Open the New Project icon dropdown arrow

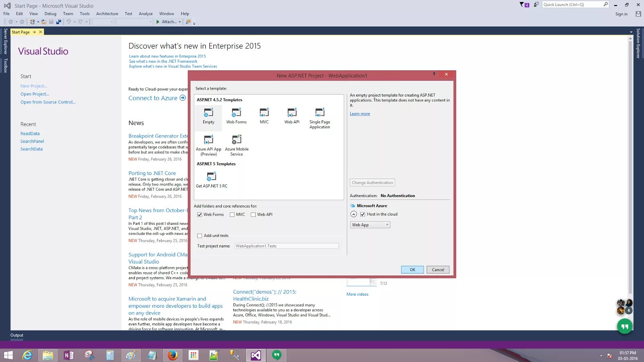coord(38,22)
